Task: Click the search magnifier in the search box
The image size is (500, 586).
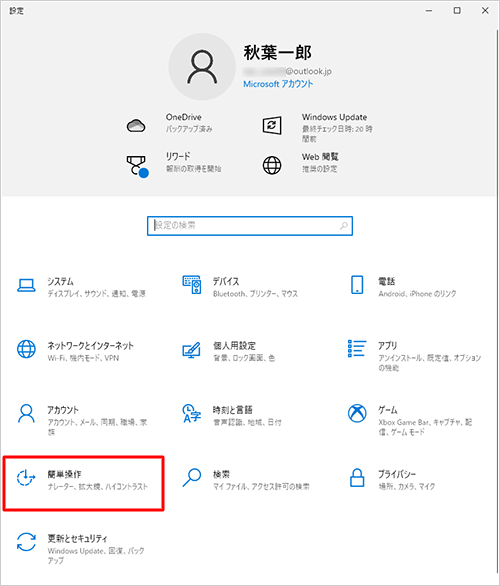Action: 343,226
